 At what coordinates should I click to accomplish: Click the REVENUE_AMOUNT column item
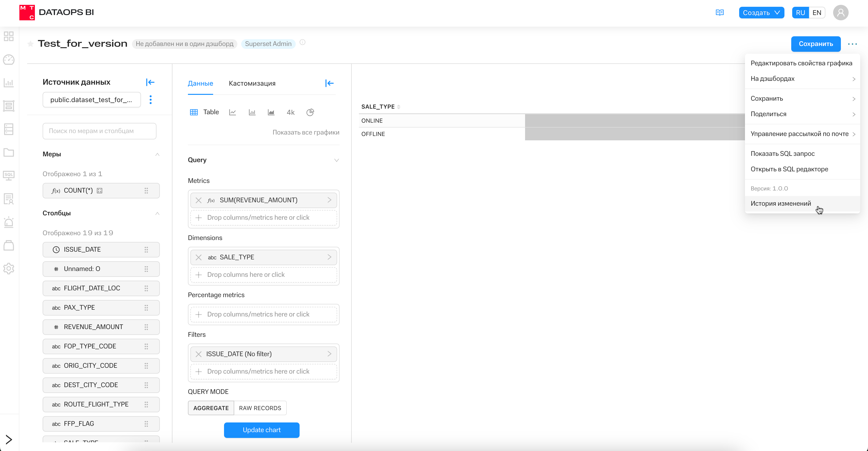coord(101,327)
